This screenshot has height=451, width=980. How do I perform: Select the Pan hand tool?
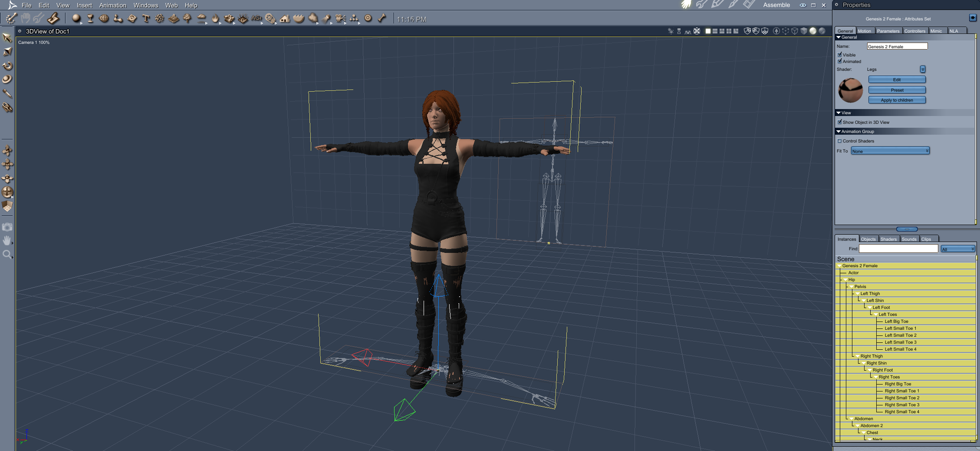(7, 241)
